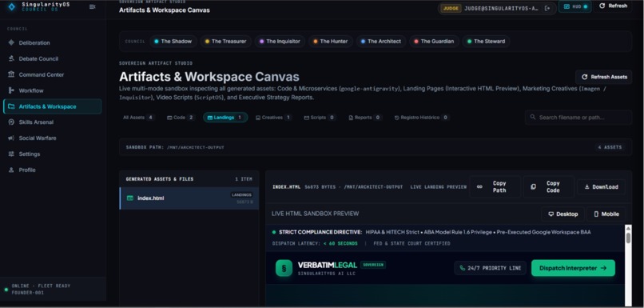Click the sandbox path /MNT/ARCHITECT-OUTPUT text
Image resolution: width=644 pixels, height=308 pixels.
pyautogui.click(x=196, y=147)
